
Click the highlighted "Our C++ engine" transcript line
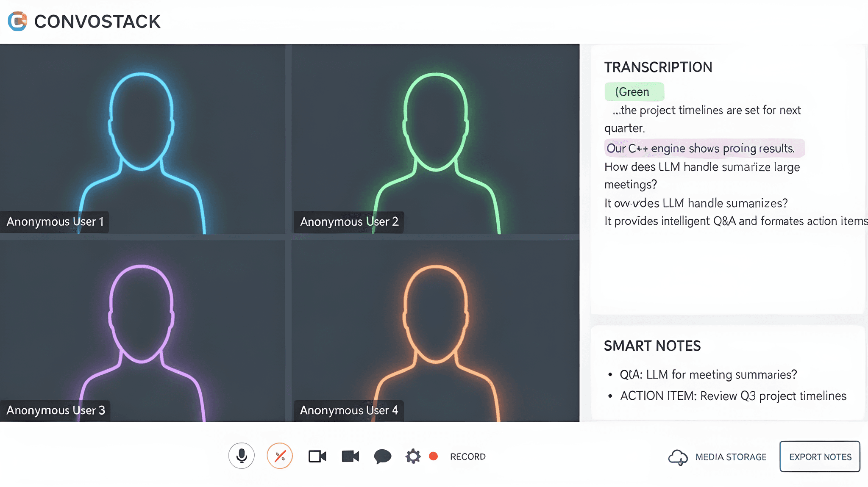pos(704,148)
